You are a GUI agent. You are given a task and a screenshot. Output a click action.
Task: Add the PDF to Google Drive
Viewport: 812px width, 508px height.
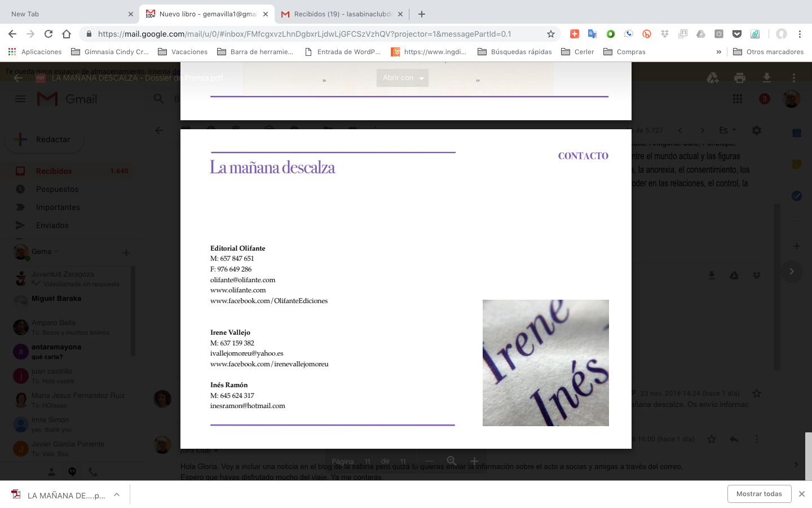point(712,78)
